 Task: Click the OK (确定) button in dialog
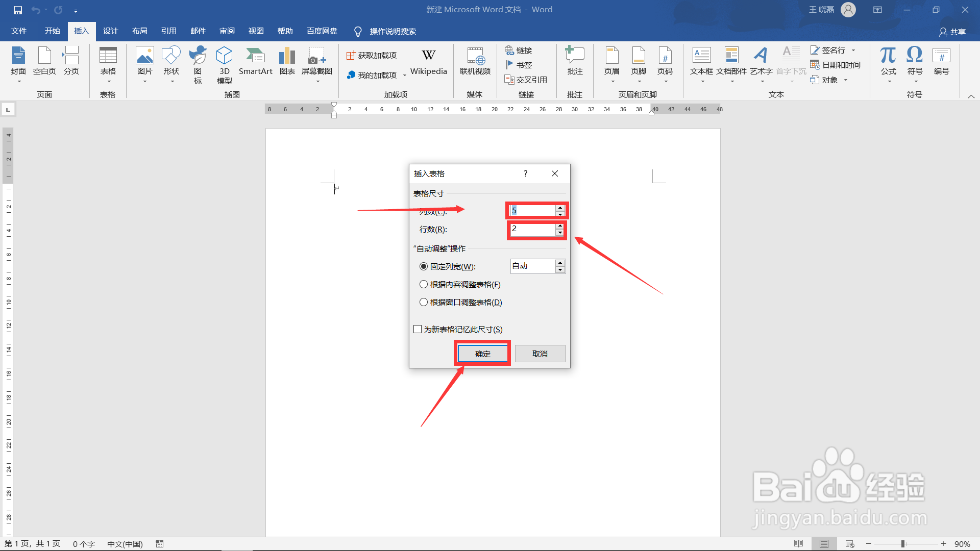482,354
